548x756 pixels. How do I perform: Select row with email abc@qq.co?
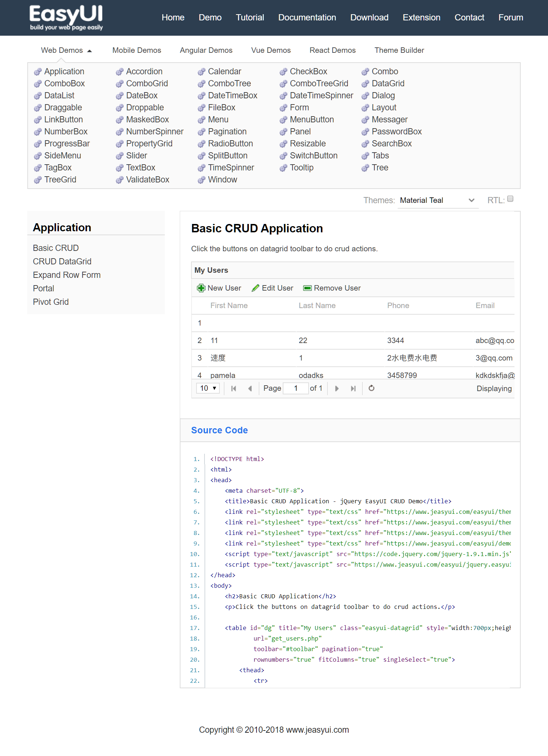pyautogui.click(x=353, y=340)
